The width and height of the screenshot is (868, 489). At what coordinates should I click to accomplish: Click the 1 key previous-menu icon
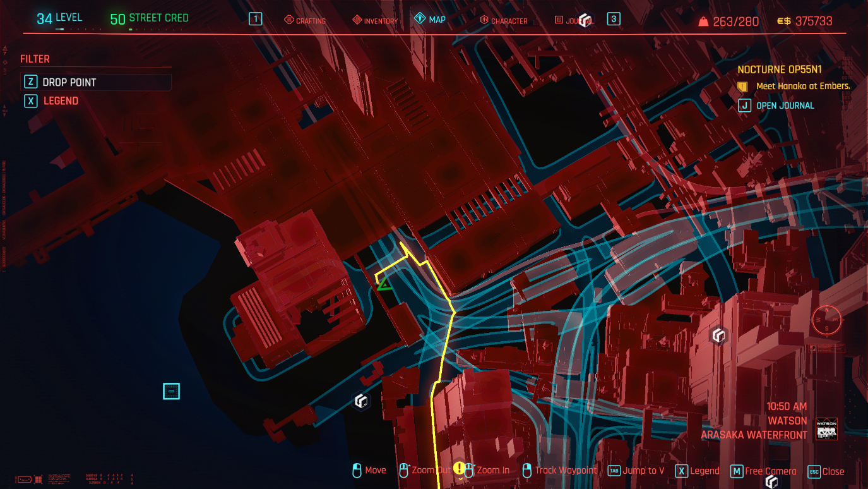pos(255,19)
